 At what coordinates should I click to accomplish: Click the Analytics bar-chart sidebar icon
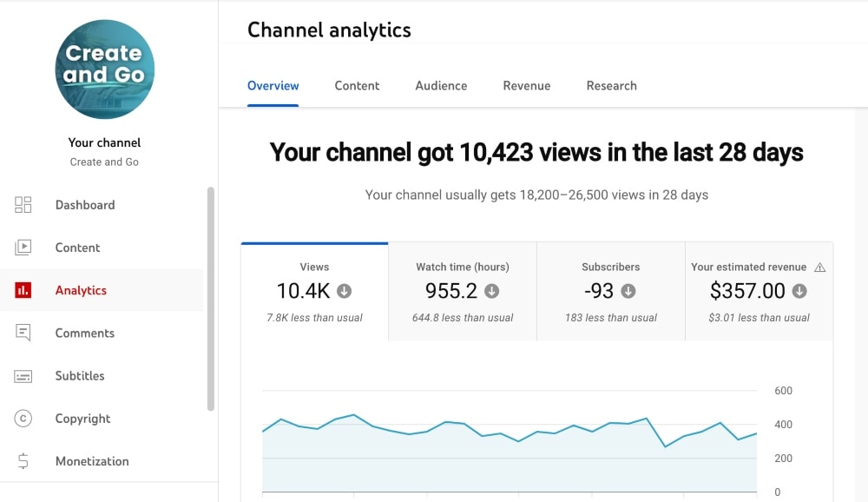tap(23, 290)
